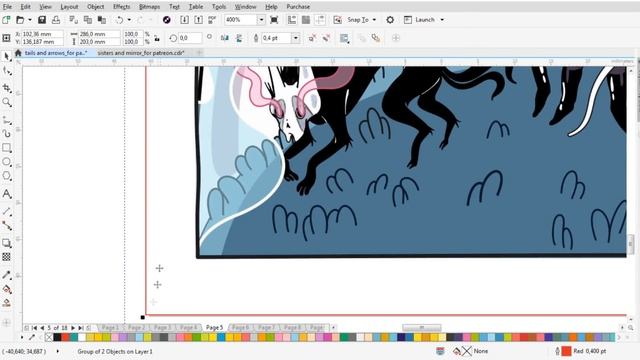
Task: Select the Artistic Media tool
Action: click(x=7, y=133)
